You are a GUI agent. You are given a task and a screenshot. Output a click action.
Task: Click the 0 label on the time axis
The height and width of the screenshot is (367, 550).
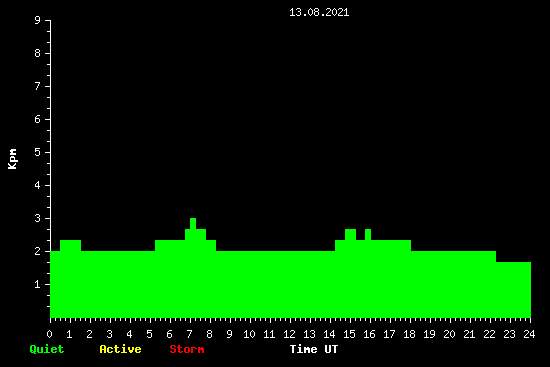tap(49, 334)
